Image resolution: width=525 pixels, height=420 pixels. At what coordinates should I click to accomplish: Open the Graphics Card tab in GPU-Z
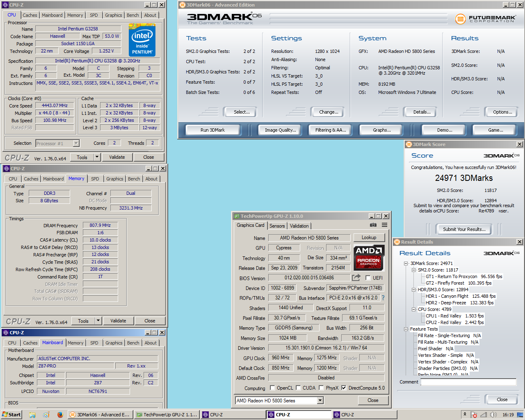pos(251,225)
